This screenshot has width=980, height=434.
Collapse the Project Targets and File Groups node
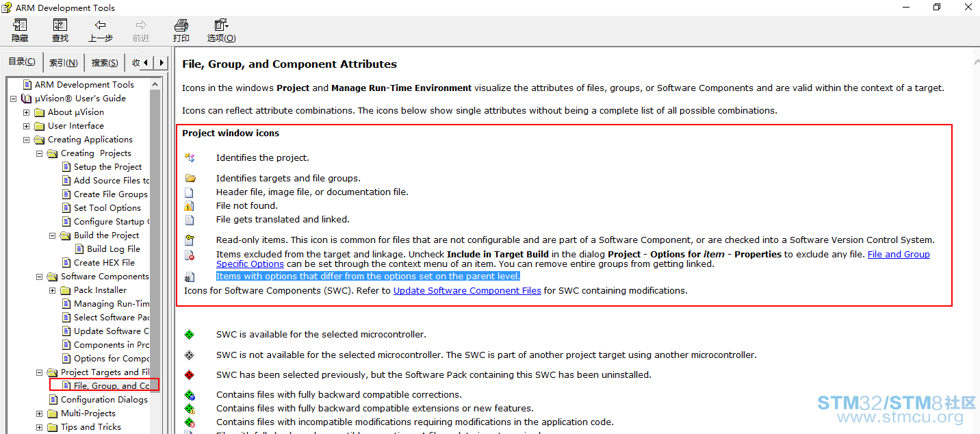40,372
